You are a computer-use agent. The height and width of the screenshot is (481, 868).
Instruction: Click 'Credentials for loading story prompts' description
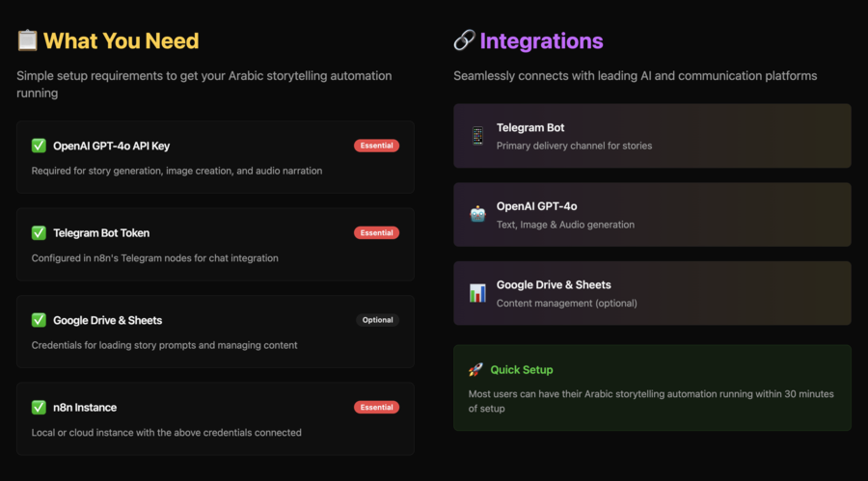pos(164,345)
